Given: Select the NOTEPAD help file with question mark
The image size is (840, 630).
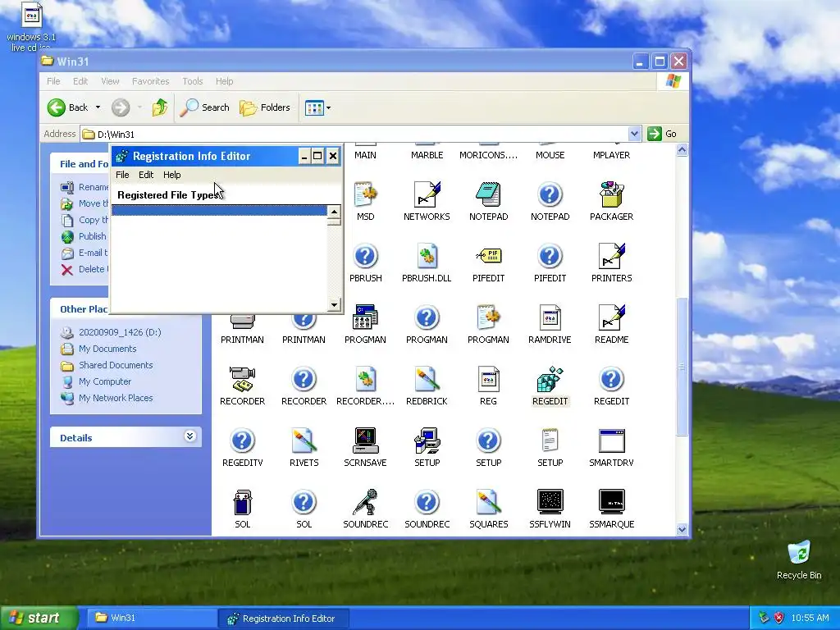Looking at the screenshot, I should (550, 195).
